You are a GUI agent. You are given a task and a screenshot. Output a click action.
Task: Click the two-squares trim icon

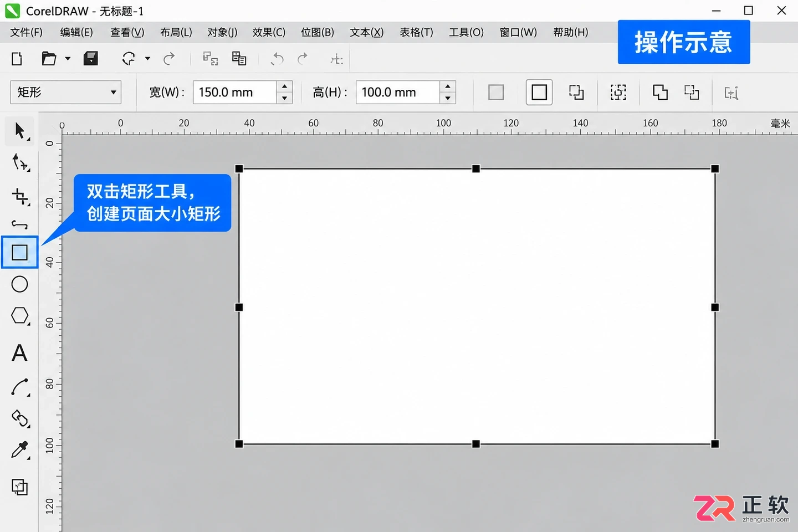pyautogui.click(x=692, y=93)
